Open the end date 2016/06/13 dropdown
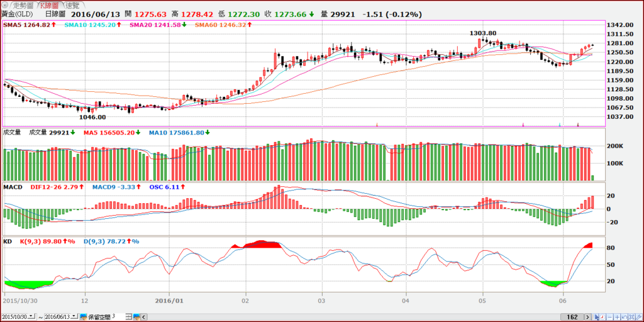 click(74, 317)
